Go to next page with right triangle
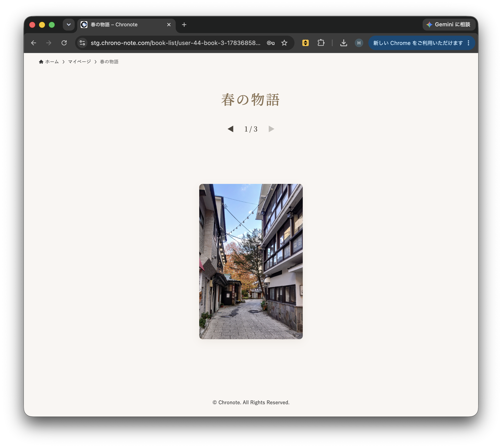This screenshot has width=502, height=448. point(271,129)
